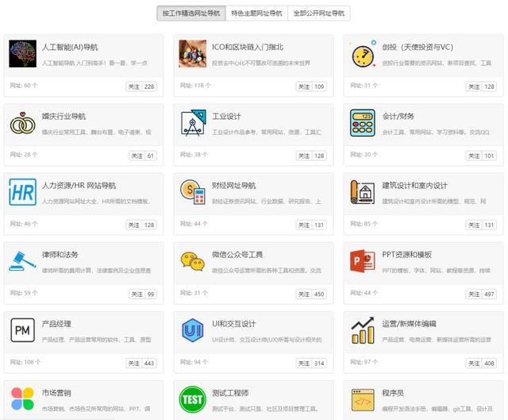
Task: Follow 婚庆行业导航 with the 关注 61 button
Action: click(x=143, y=156)
